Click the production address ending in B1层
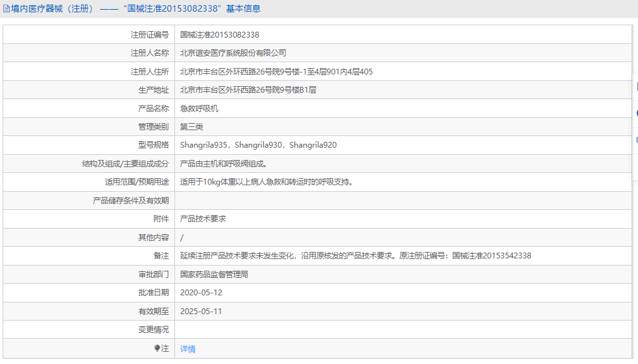This screenshot has height=364, width=638. coord(248,90)
